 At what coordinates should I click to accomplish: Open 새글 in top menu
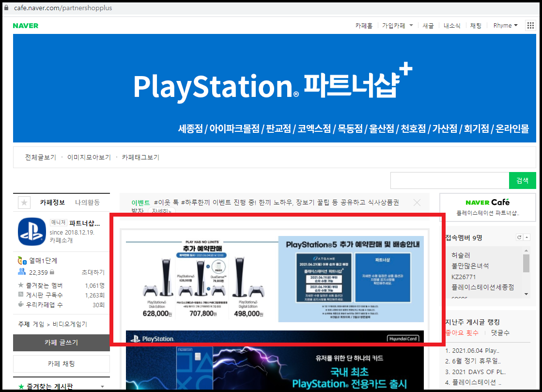click(428, 26)
